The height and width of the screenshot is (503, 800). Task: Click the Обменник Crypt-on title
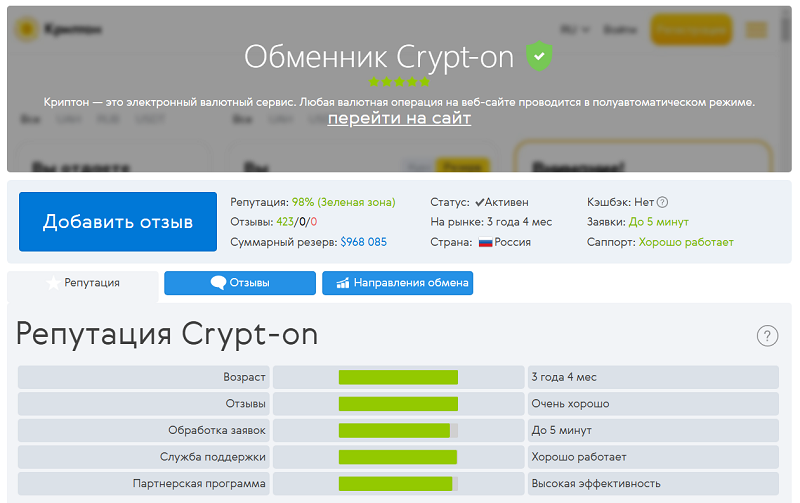[379, 57]
